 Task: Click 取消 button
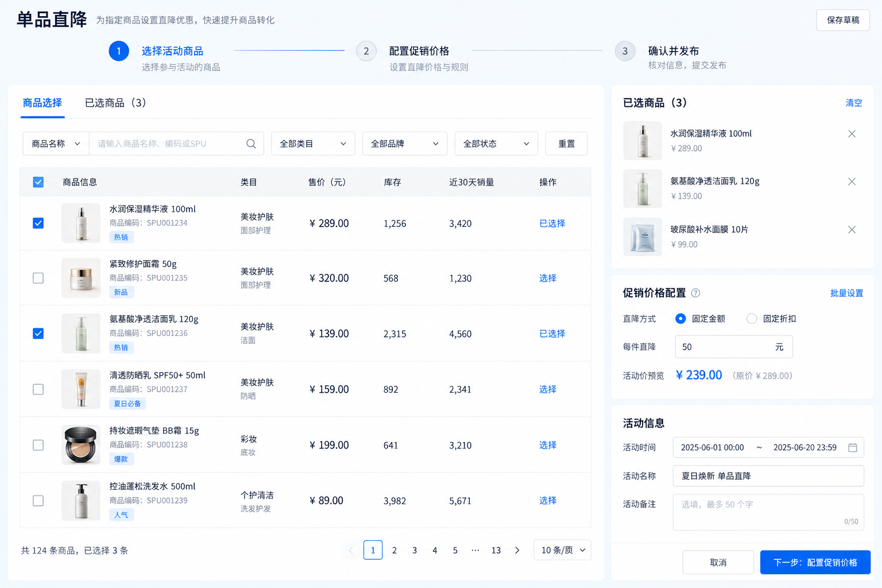coord(718,562)
